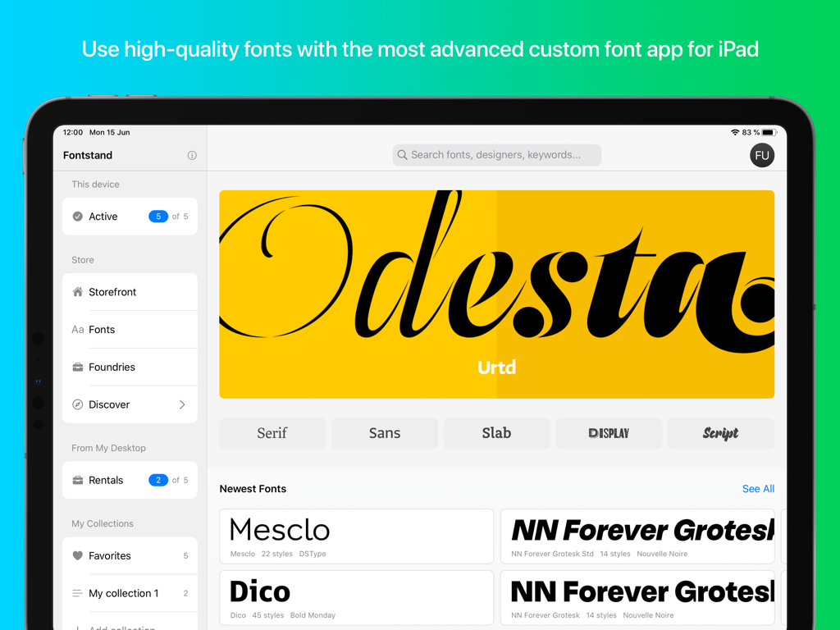Screen dimensions: 840x630
Task: Select the Serif category tab
Action: (272, 433)
